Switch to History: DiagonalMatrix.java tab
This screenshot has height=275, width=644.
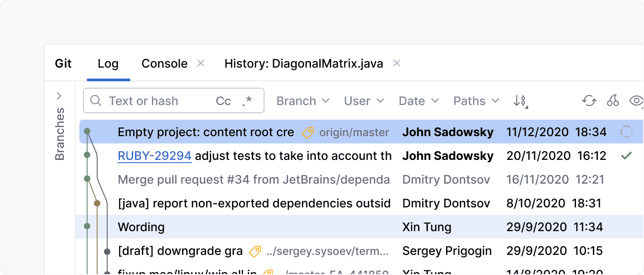[x=303, y=63]
